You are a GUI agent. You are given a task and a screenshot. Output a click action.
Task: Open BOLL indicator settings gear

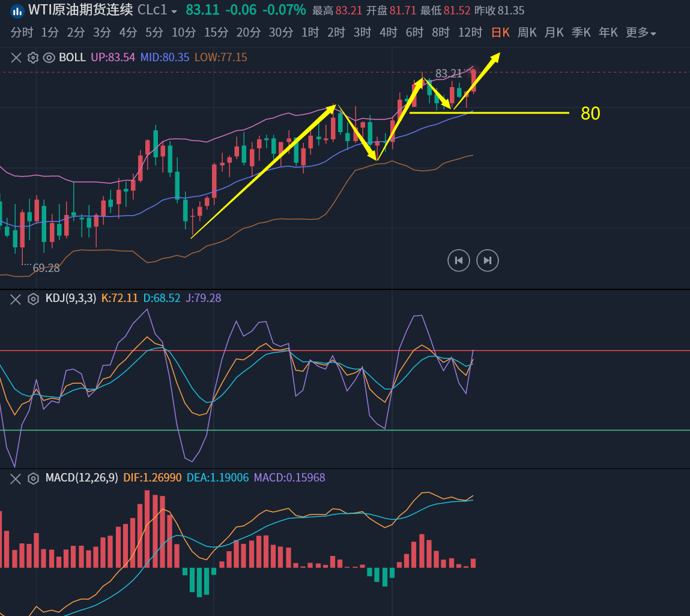pyautogui.click(x=33, y=58)
